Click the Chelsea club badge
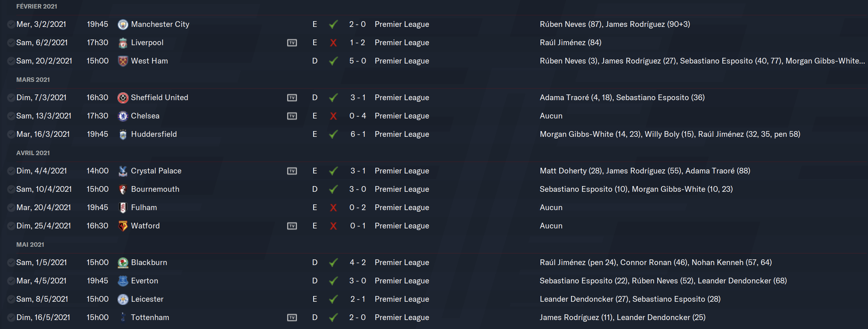The width and height of the screenshot is (868, 329). (x=123, y=116)
